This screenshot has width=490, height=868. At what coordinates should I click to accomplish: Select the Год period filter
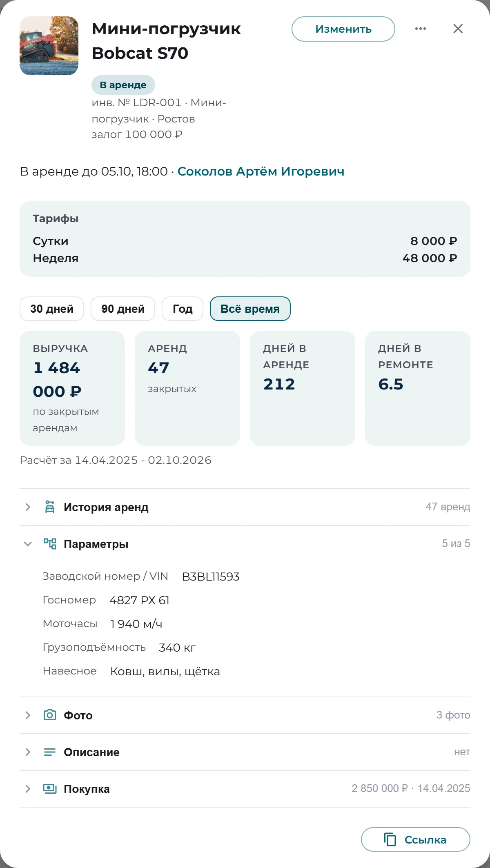183,309
